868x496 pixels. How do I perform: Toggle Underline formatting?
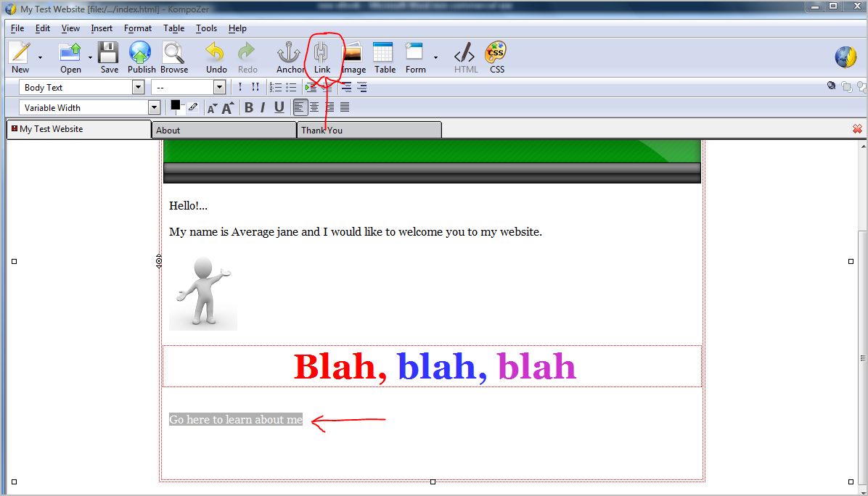click(x=279, y=107)
